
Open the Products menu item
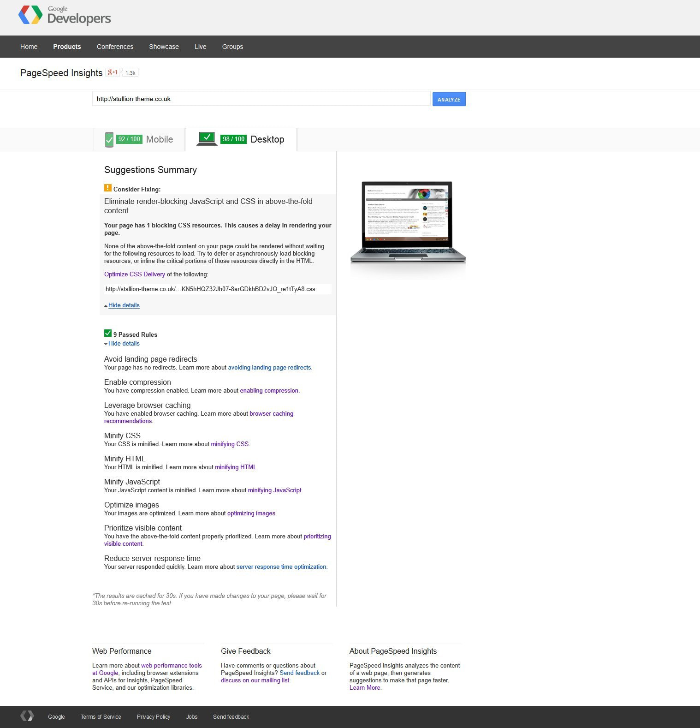coord(67,47)
